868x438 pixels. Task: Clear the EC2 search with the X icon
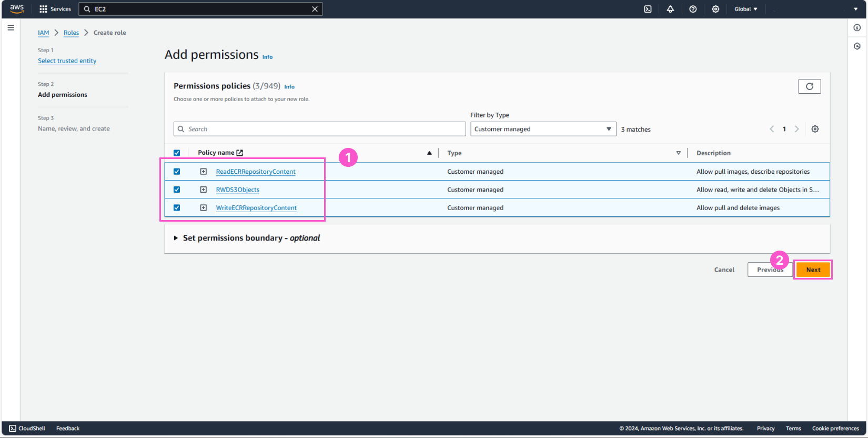click(315, 9)
